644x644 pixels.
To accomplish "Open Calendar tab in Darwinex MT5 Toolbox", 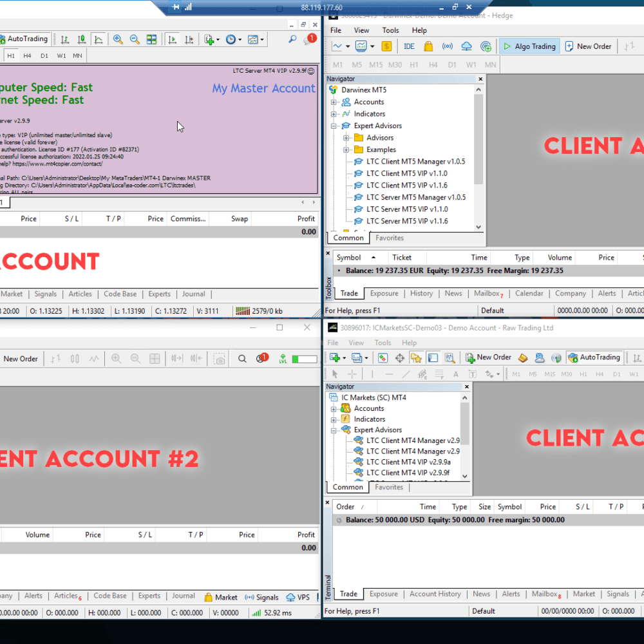I will [529, 293].
